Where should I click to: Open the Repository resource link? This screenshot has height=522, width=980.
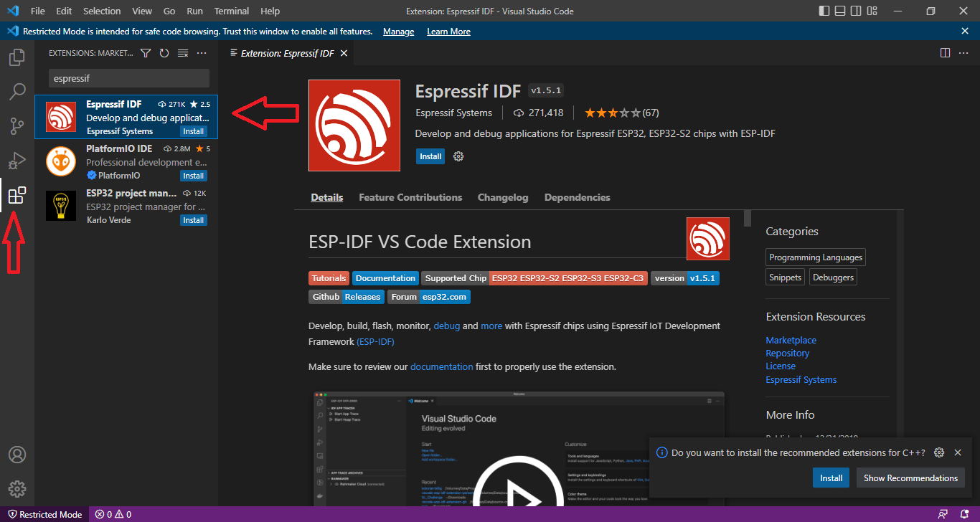[787, 353]
